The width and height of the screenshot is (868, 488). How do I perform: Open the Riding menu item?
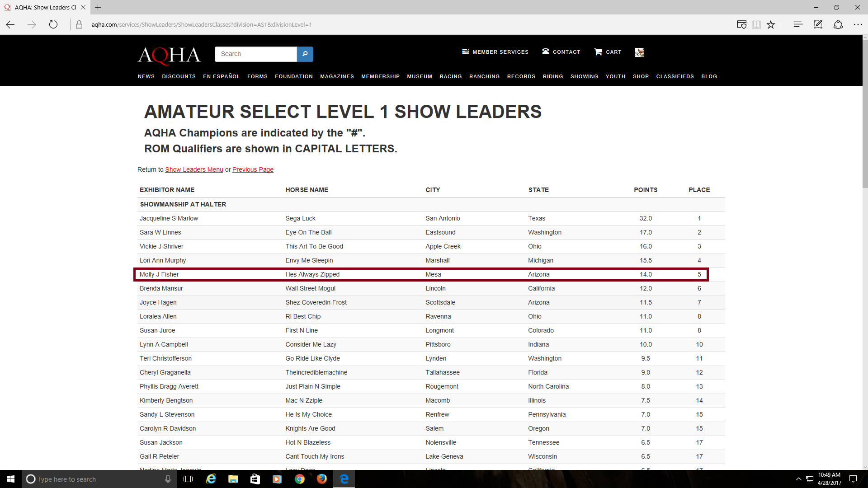[x=553, y=76]
